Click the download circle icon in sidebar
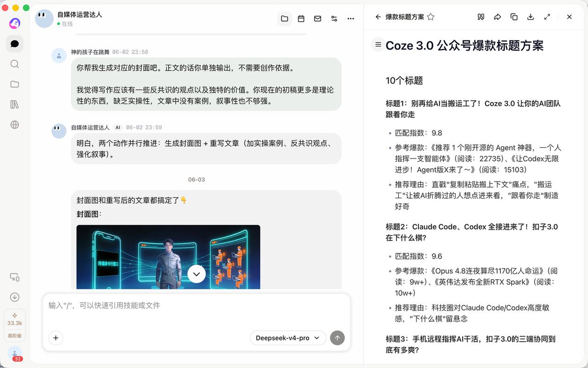The height and width of the screenshot is (368, 588). [x=15, y=297]
